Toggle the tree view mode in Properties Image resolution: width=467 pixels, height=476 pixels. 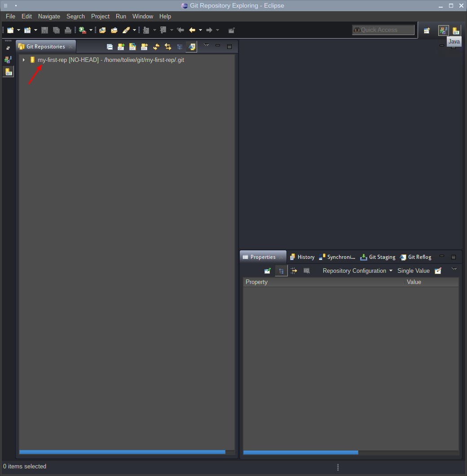coord(281,271)
